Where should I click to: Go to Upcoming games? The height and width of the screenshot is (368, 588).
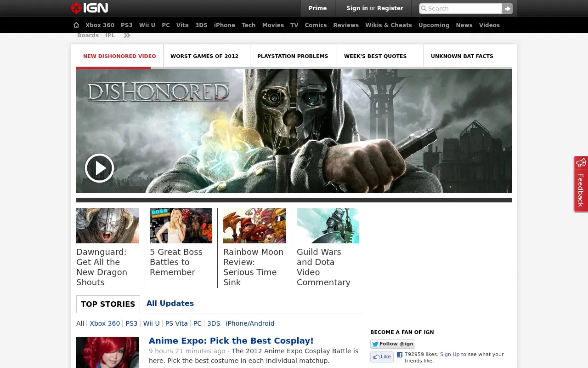434,25
